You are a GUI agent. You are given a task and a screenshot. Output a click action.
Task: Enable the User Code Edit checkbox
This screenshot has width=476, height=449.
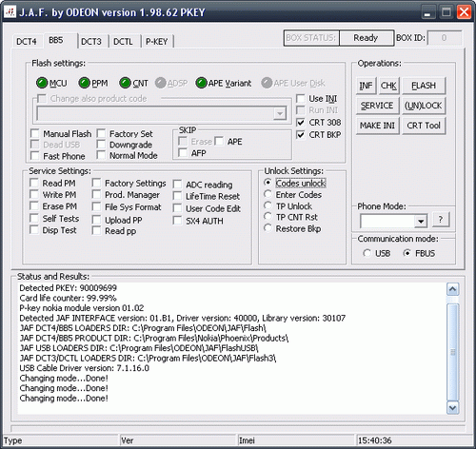tap(177, 208)
